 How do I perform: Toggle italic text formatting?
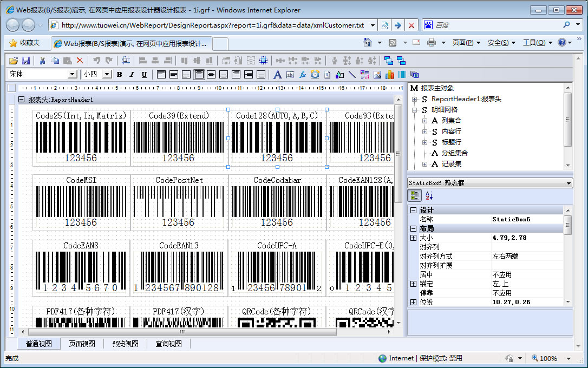[132, 75]
